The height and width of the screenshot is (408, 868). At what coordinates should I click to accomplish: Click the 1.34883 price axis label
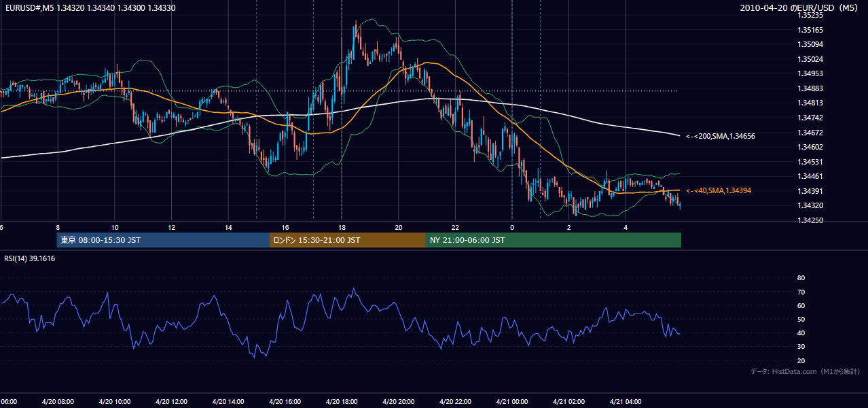tap(810, 88)
